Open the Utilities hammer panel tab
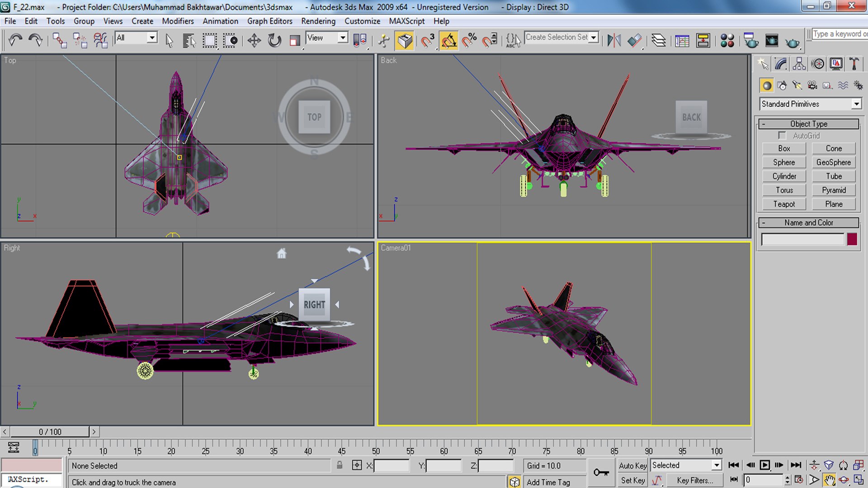868x488 pixels. coord(854,64)
